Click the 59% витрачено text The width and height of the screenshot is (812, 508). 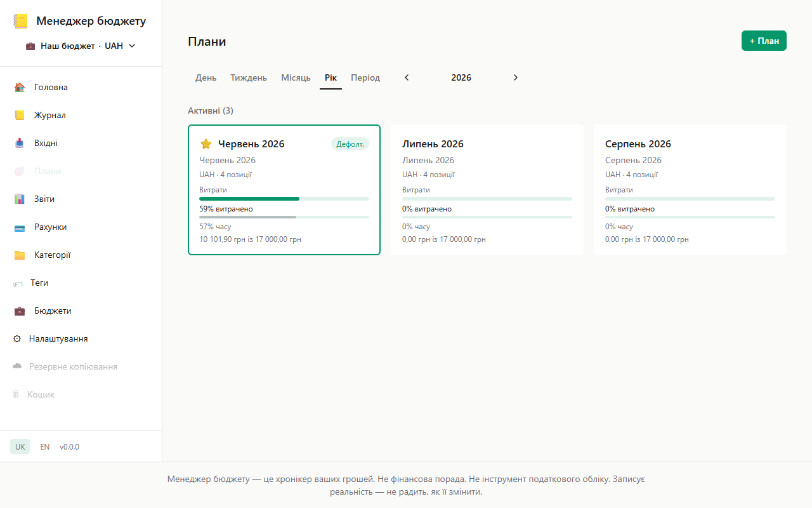coord(226,209)
